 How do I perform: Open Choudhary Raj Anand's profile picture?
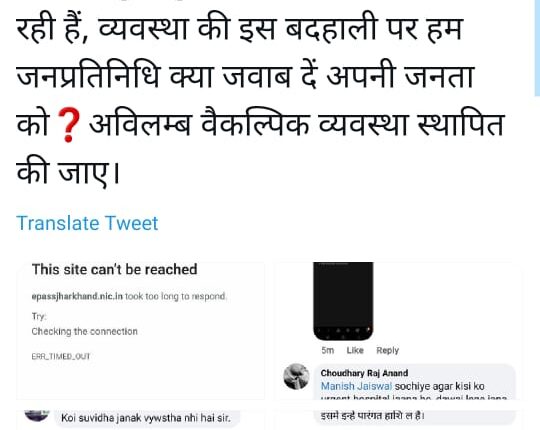pyautogui.click(x=296, y=377)
